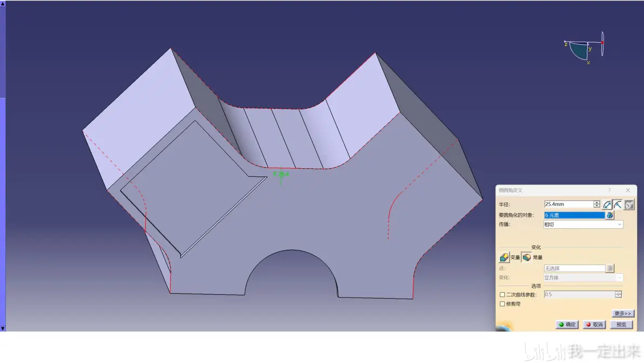Cancel the fillet with 取消 button

pyautogui.click(x=594, y=325)
